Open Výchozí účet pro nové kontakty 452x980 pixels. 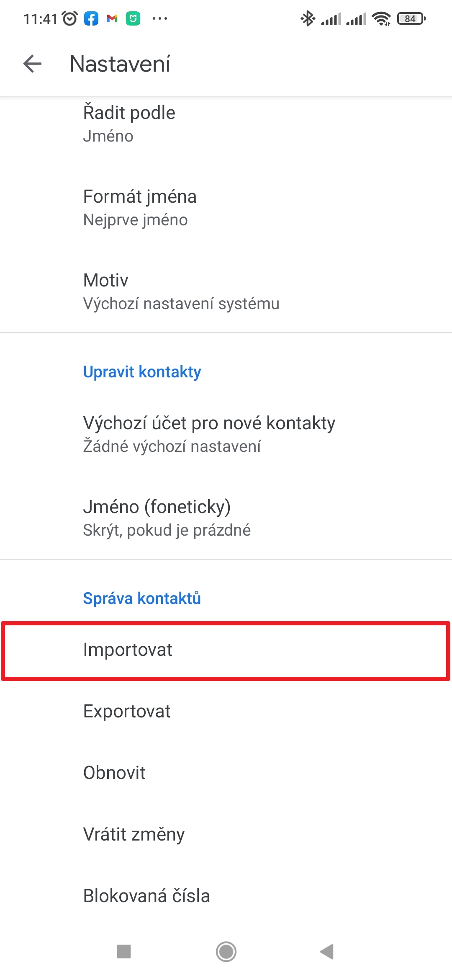click(226, 434)
